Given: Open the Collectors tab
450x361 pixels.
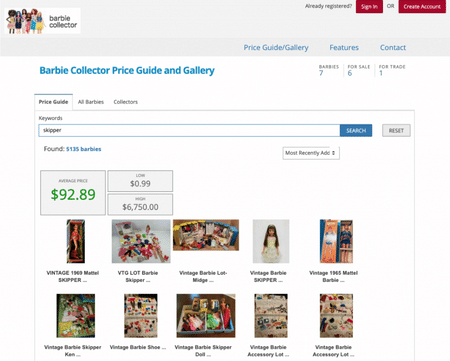Looking at the screenshot, I should (125, 102).
